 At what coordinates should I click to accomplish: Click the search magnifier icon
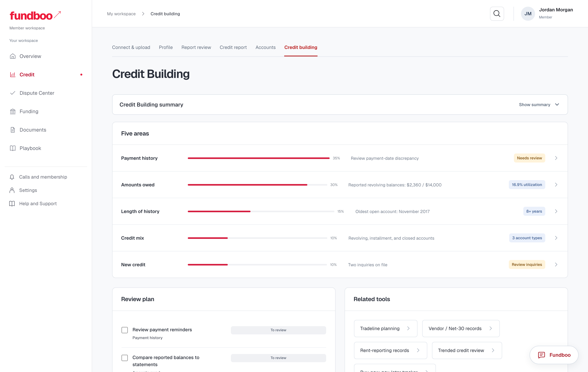(497, 14)
